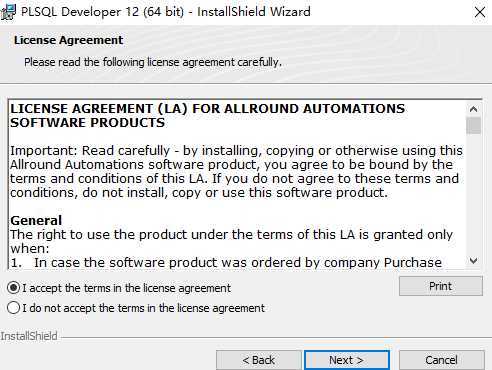Close the InstallShield Wizard window

click(480, 12)
